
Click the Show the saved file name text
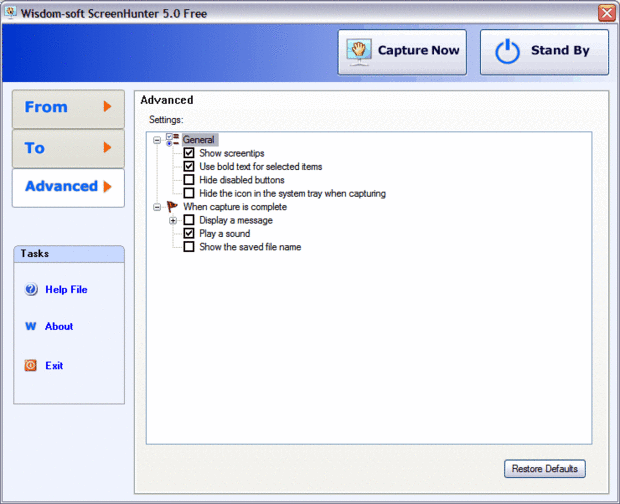pyautogui.click(x=250, y=247)
